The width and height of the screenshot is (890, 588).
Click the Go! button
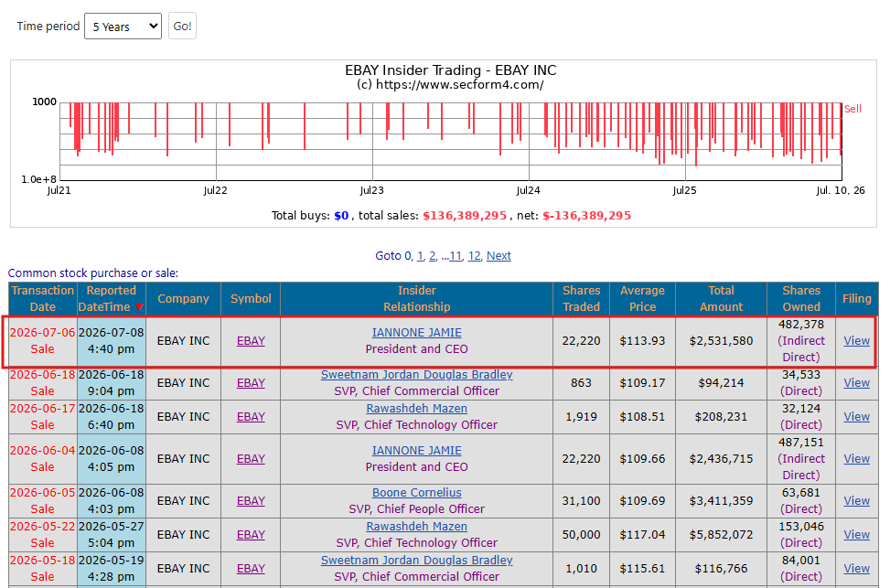coord(182,27)
